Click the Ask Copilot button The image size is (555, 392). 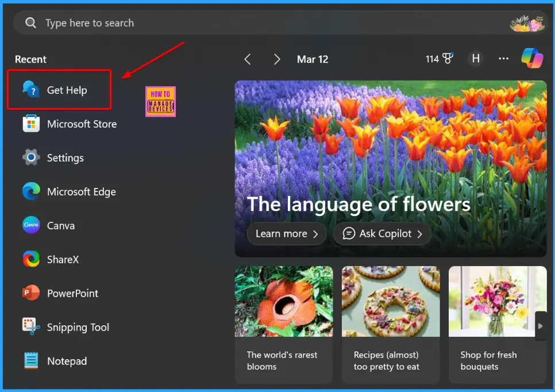tap(381, 233)
